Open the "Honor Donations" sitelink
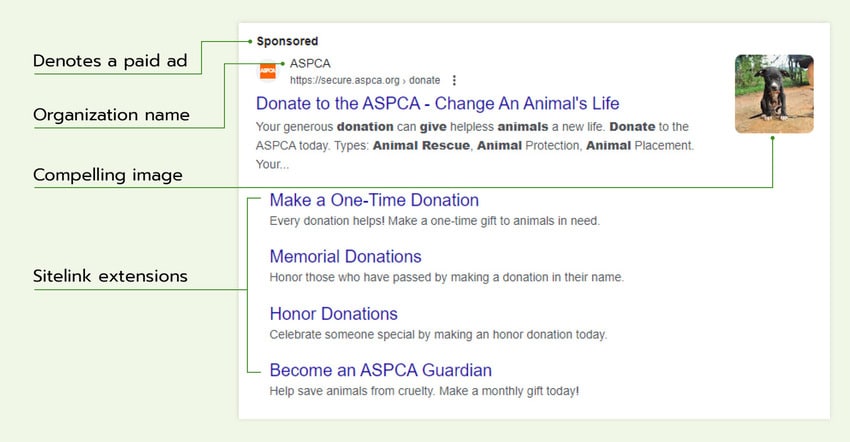This screenshot has height=442, width=850. [x=333, y=314]
